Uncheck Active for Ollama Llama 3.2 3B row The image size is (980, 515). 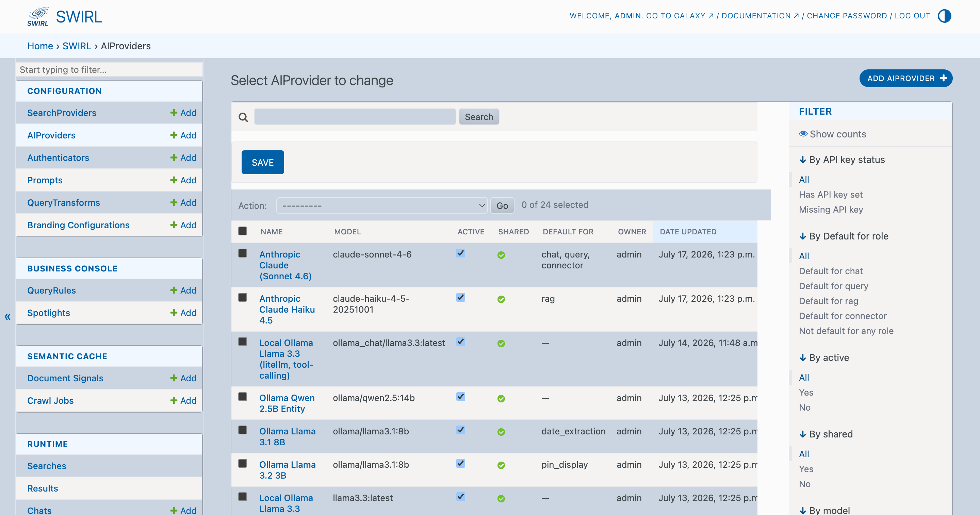460,463
